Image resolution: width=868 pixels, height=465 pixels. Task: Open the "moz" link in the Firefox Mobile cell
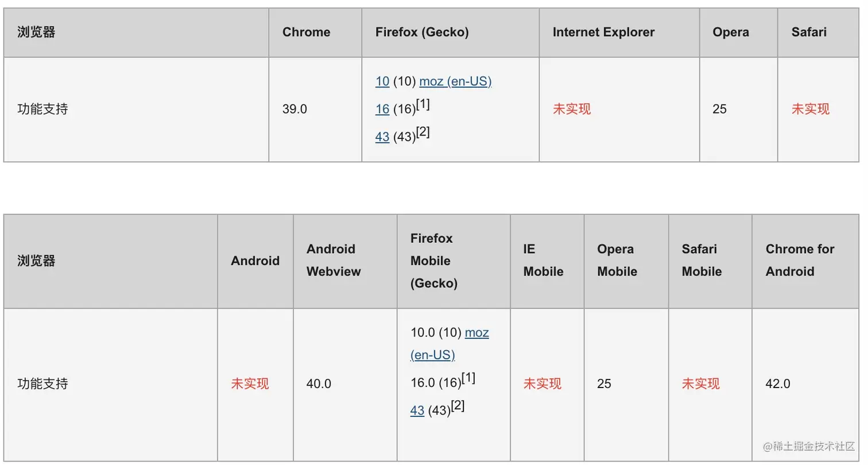tap(476, 332)
